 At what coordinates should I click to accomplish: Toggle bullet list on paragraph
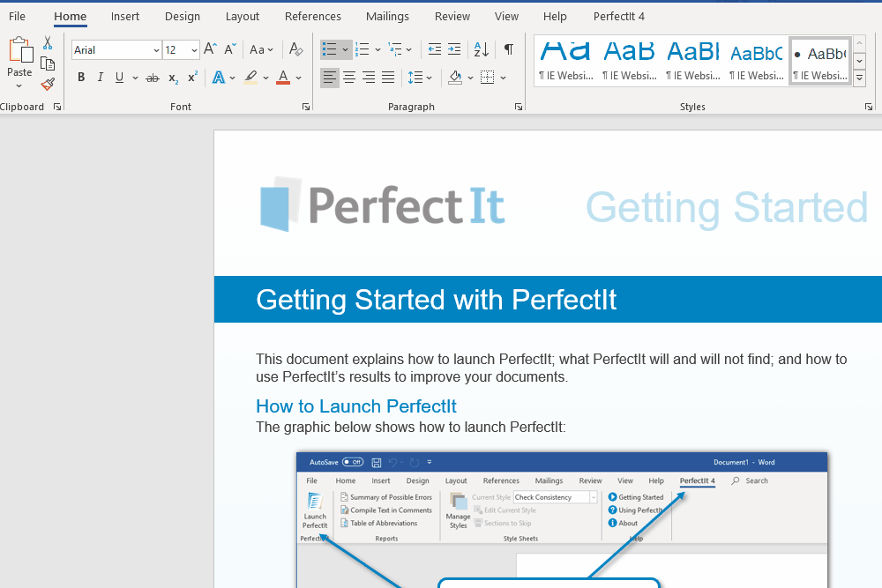click(330, 49)
